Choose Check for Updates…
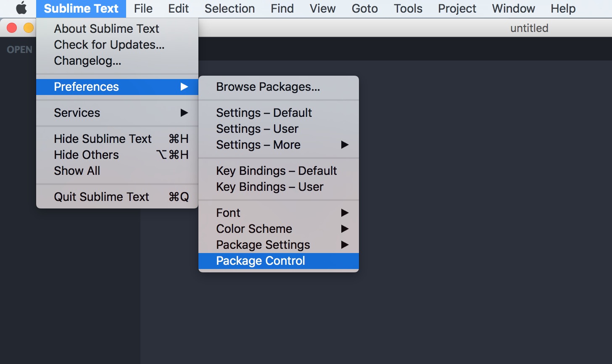Image resolution: width=612 pixels, height=364 pixels. point(117,45)
